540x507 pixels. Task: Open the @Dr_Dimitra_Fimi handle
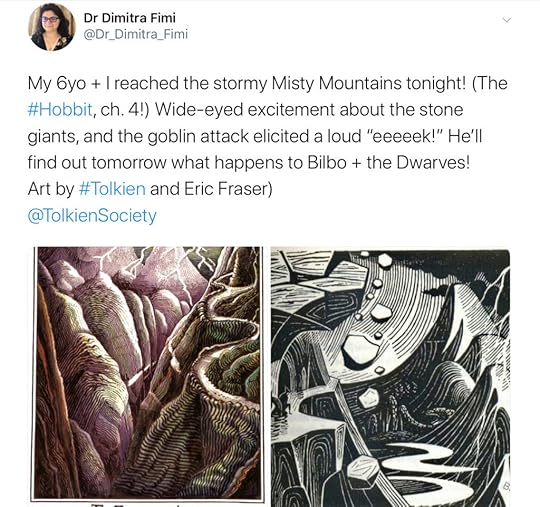click(136, 34)
